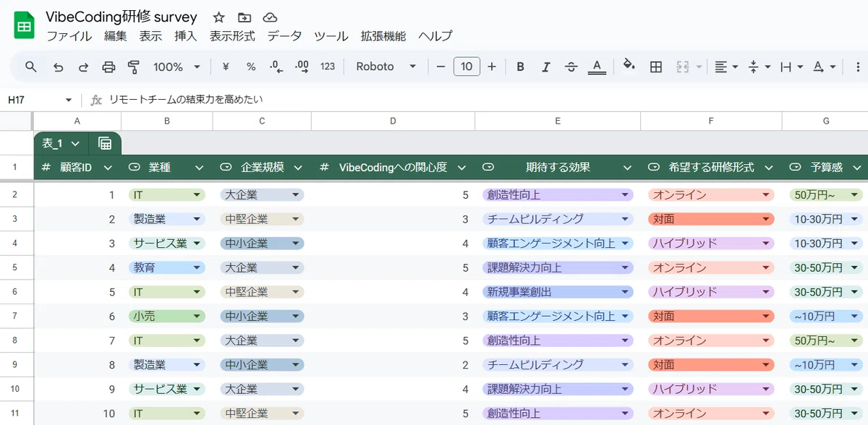Viewport: 868px width, 425px height.
Task: Open the Roboto font dropdown
Action: point(386,66)
